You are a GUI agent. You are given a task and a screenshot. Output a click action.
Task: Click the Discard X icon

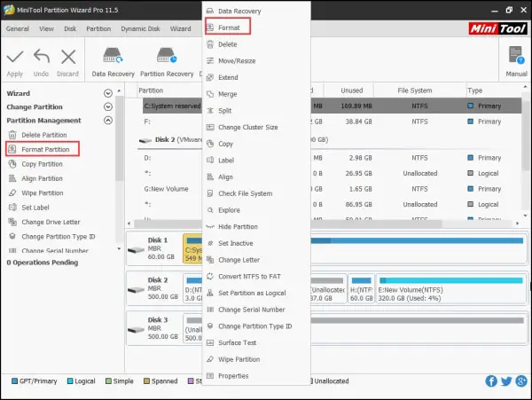(68, 57)
